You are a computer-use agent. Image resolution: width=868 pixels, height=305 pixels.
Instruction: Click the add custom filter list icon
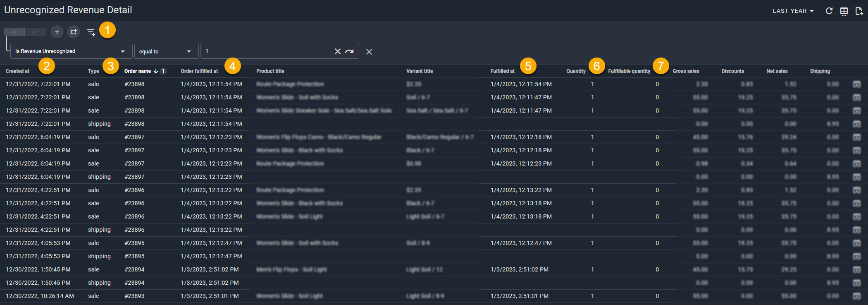91,32
